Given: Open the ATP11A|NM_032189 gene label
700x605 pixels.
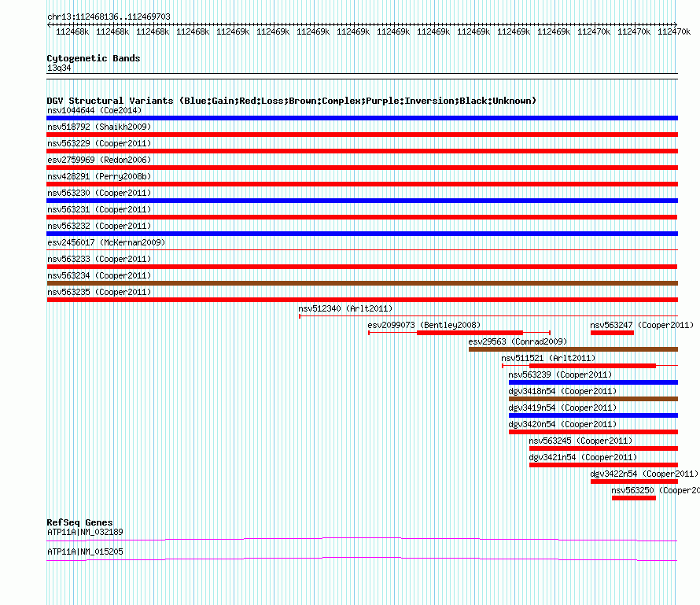Looking at the screenshot, I should [x=85, y=532].
